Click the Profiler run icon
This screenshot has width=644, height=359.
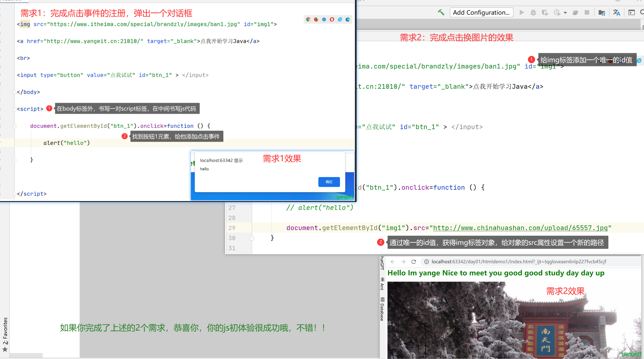557,12
